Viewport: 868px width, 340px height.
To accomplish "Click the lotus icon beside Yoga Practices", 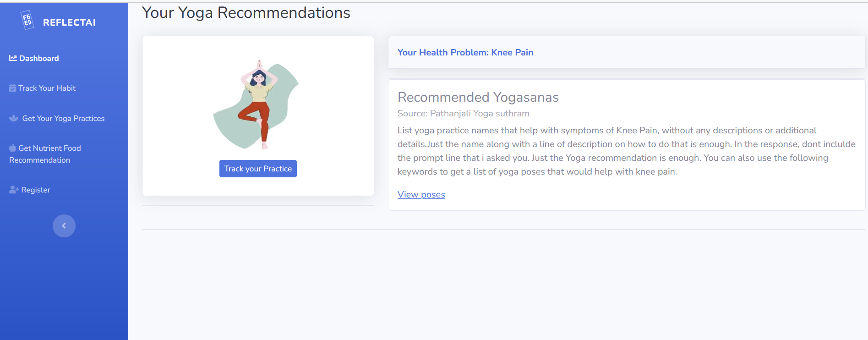I will tap(14, 118).
